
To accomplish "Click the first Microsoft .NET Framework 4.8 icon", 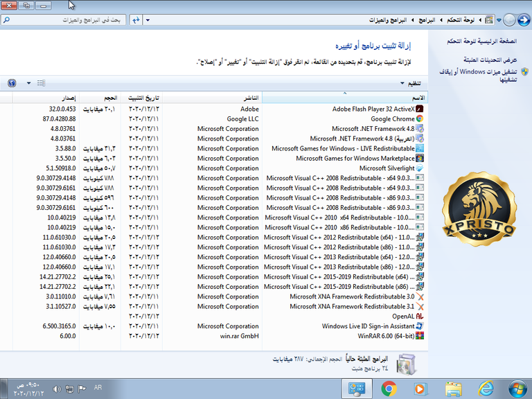I will point(420,129).
